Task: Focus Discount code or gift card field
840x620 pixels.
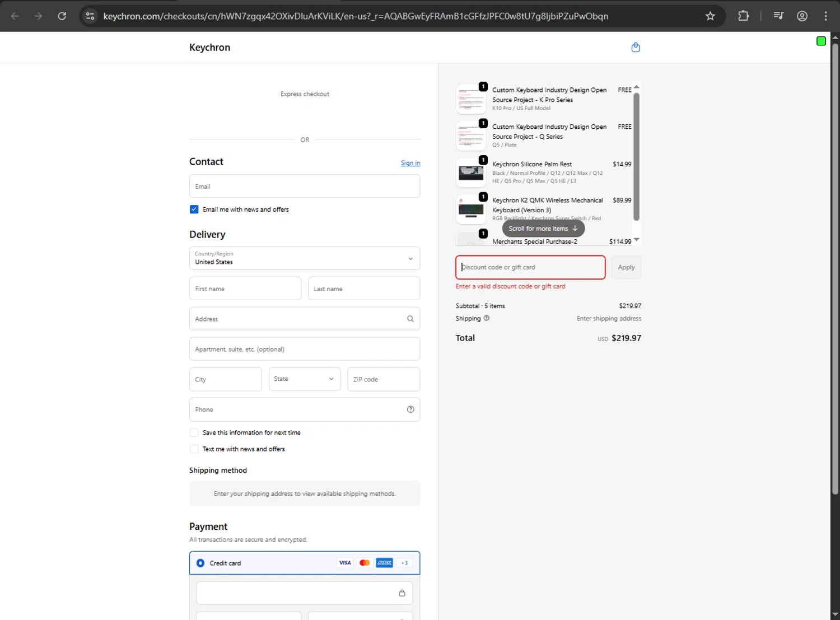Action: (530, 267)
